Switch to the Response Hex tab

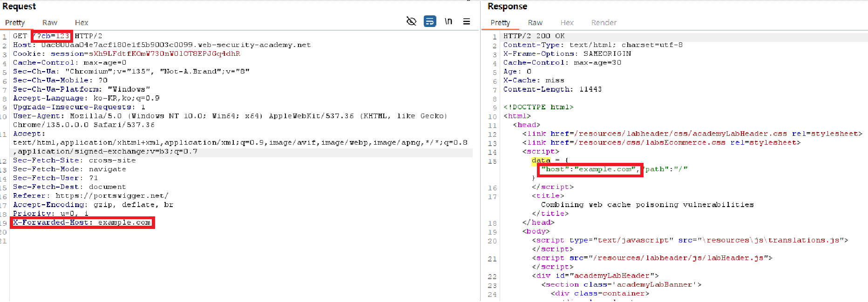coord(567,22)
